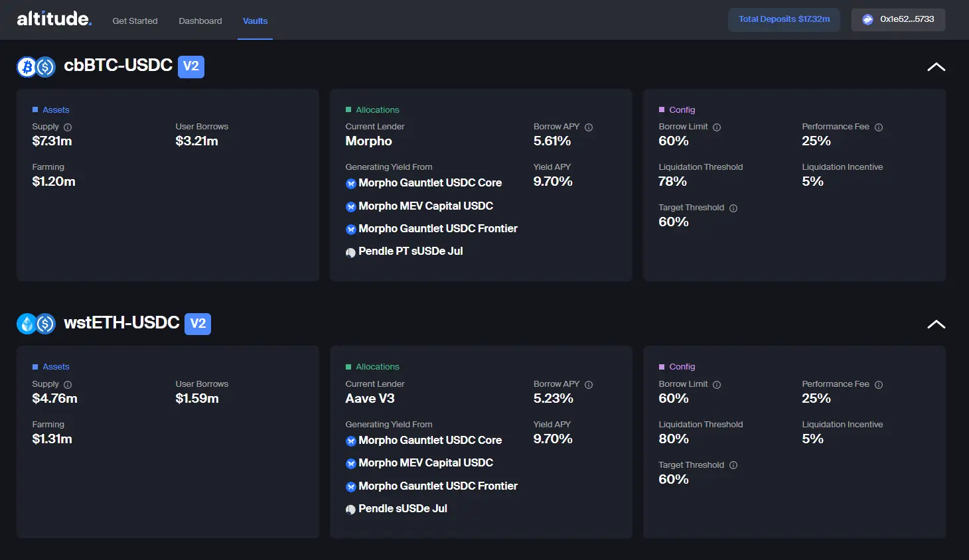Open the Get Started page
969x560 pixels.
[135, 21]
